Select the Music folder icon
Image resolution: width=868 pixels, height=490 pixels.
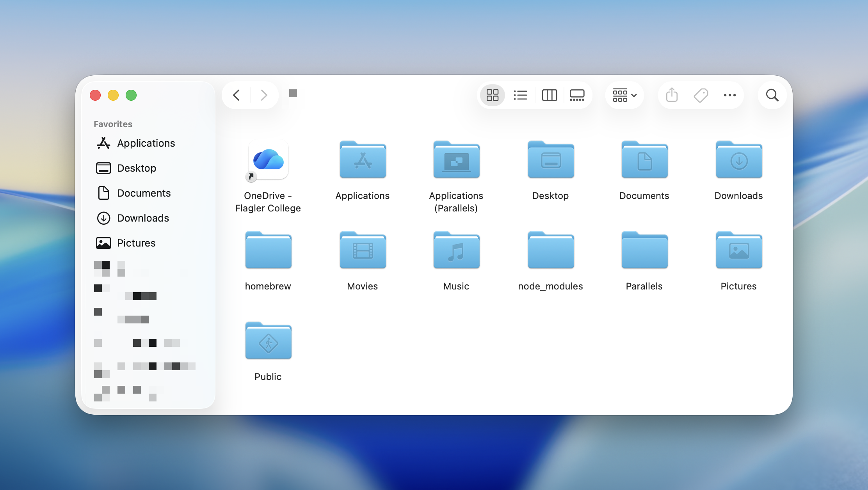click(x=456, y=250)
